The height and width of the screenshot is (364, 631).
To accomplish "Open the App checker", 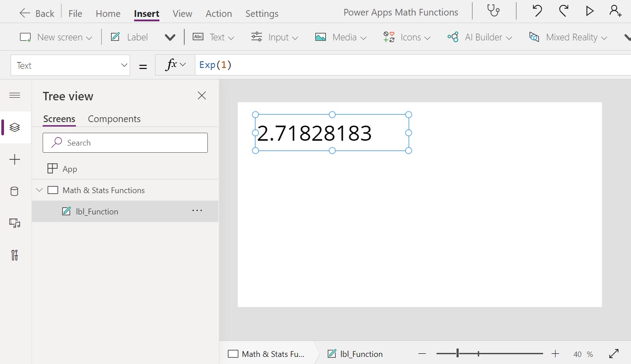I will 493,11.
